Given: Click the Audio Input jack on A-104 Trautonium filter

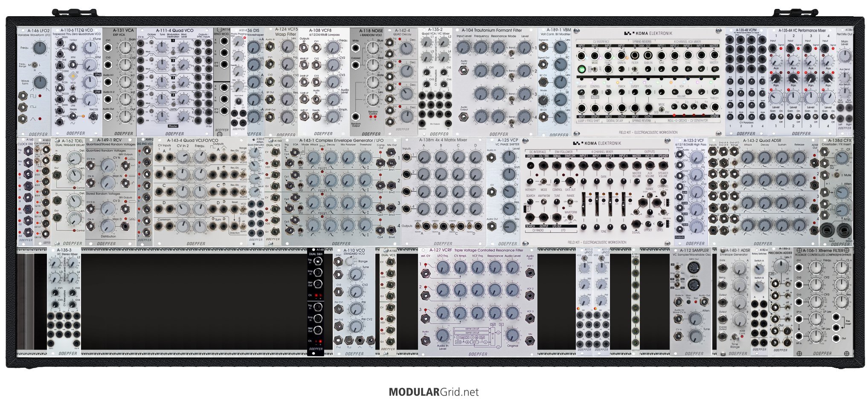Looking at the screenshot, I should [x=464, y=69].
